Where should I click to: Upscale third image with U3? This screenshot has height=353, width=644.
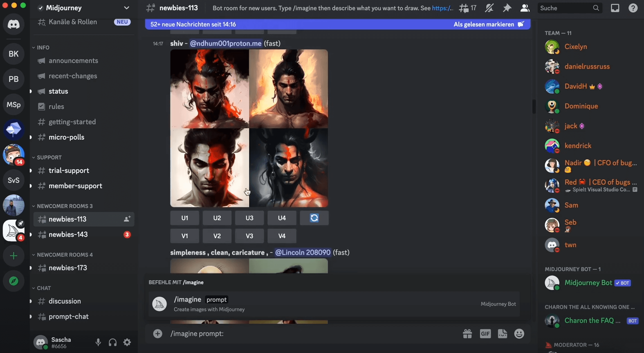click(249, 218)
